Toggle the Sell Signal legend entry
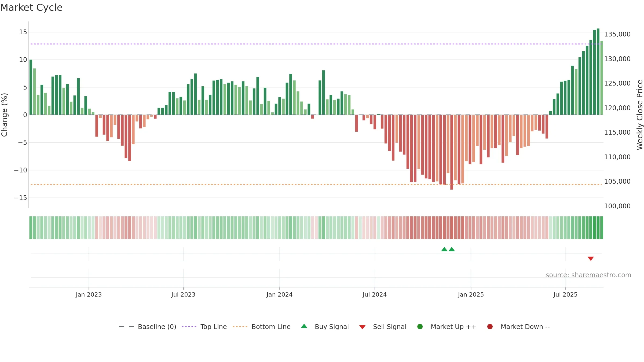This screenshot has height=362, width=644. click(383, 327)
